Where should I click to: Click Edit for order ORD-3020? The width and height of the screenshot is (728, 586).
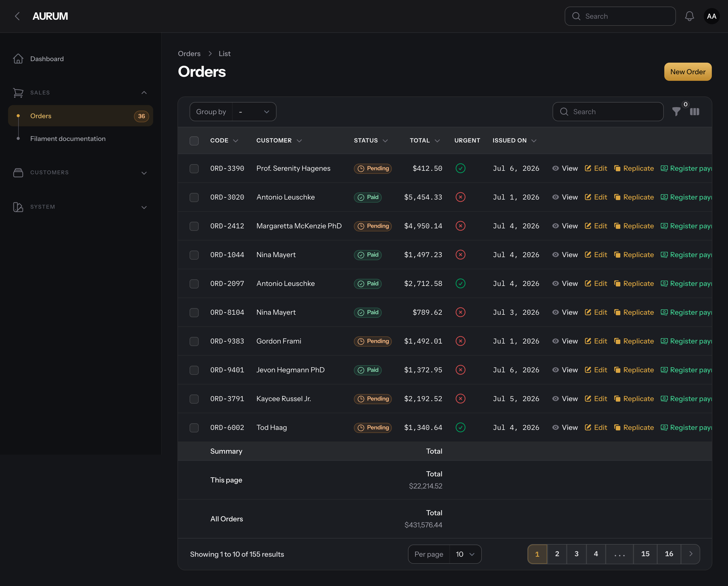(x=596, y=197)
